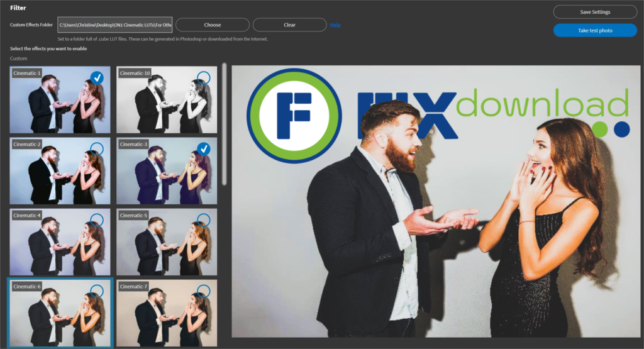Uncheck the Cinematic-1 effect checkmark
The width and height of the screenshot is (644, 349).
point(97,78)
